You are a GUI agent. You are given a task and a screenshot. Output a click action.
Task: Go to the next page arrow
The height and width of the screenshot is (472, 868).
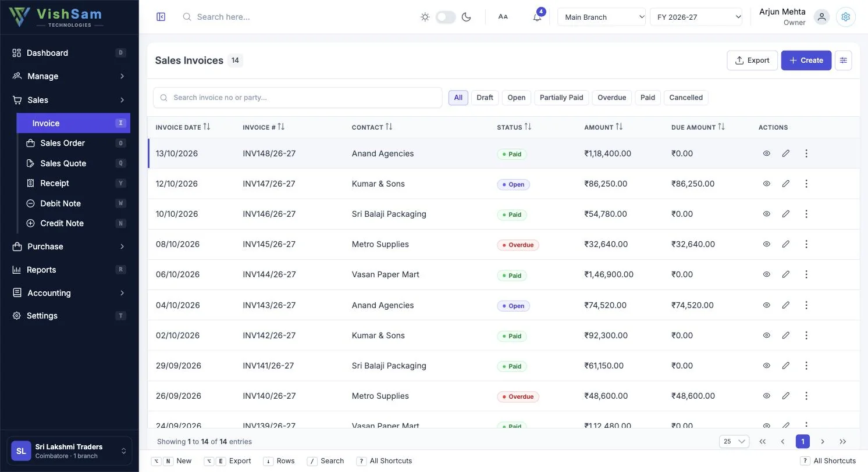[823, 442]
